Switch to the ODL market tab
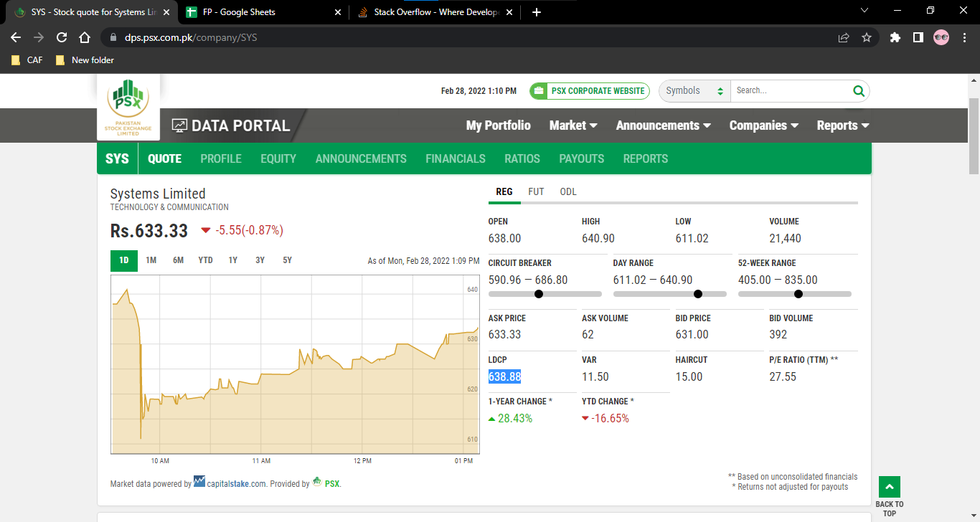The height and width of the screenshot is (522, 980). point(568,191)
